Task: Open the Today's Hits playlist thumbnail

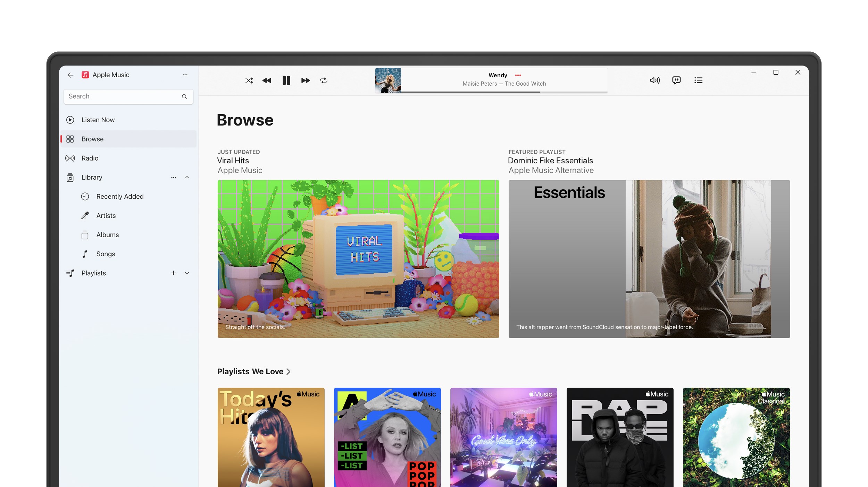Action: [271, 437]
